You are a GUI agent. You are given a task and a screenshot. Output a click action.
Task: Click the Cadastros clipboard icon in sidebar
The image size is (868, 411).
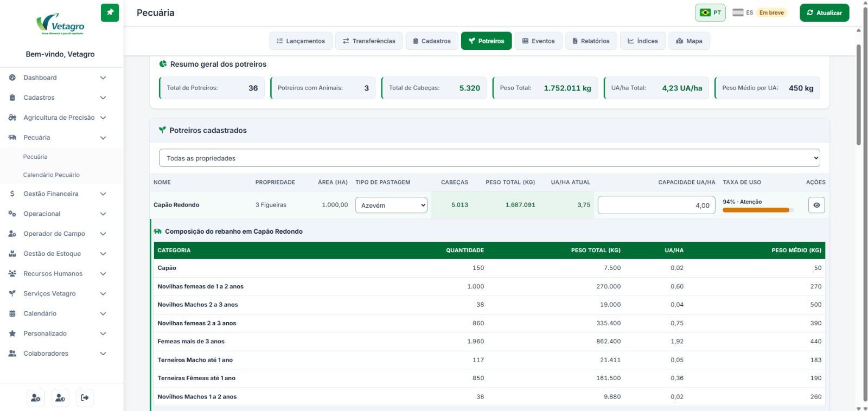tap(12, 98)
